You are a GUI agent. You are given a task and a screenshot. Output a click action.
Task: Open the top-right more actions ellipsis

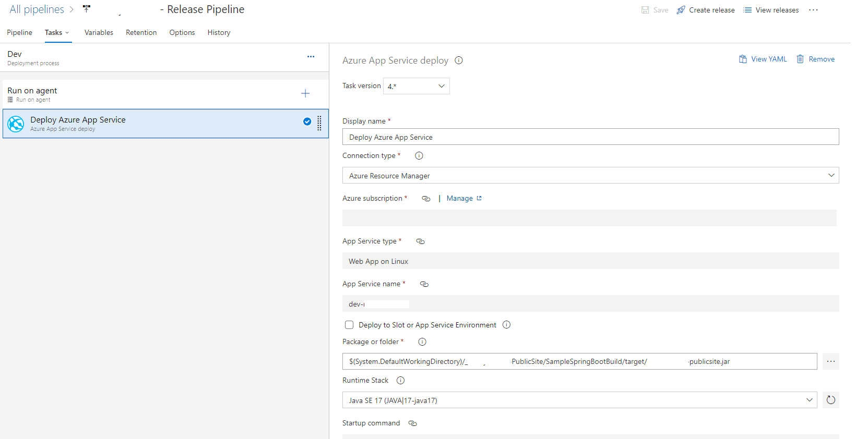pyautogui.click(x=813, y=10)
